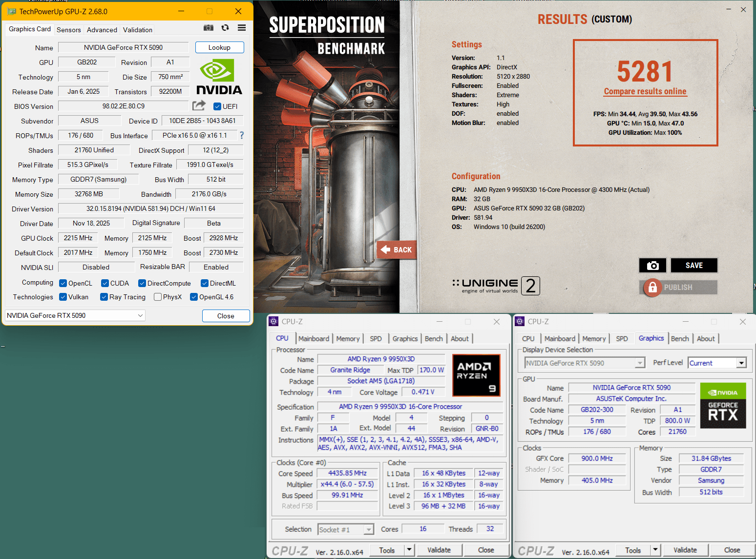
Task: Open the Socket #1 selection dropdown
Action: point(346,529)
